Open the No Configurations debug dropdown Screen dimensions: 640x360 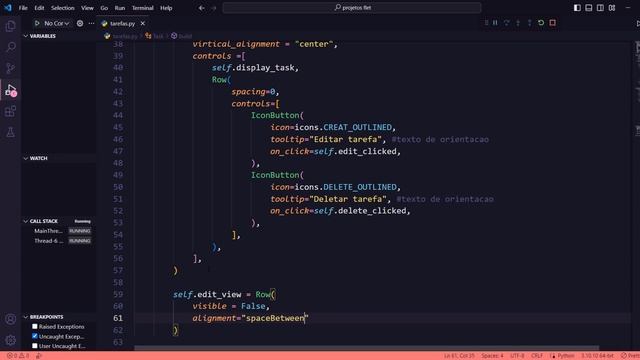pyautogui.click(x=57, y=23)
